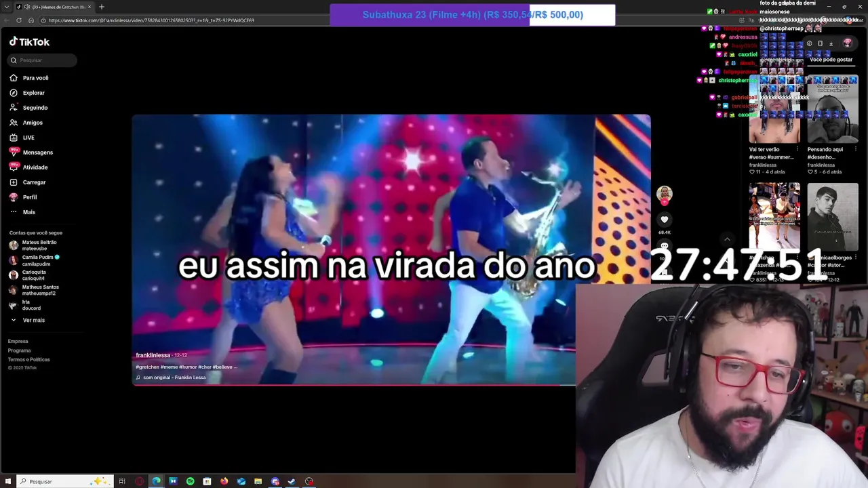The height and width of the screenshot is (488, 868).
Task: Open the Para você feed
Action: (29, 78)
